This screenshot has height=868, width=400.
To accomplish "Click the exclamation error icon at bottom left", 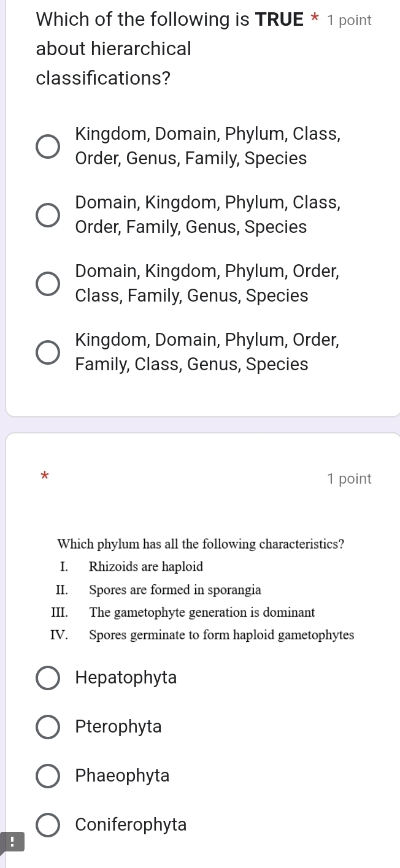I will (13, 842).
